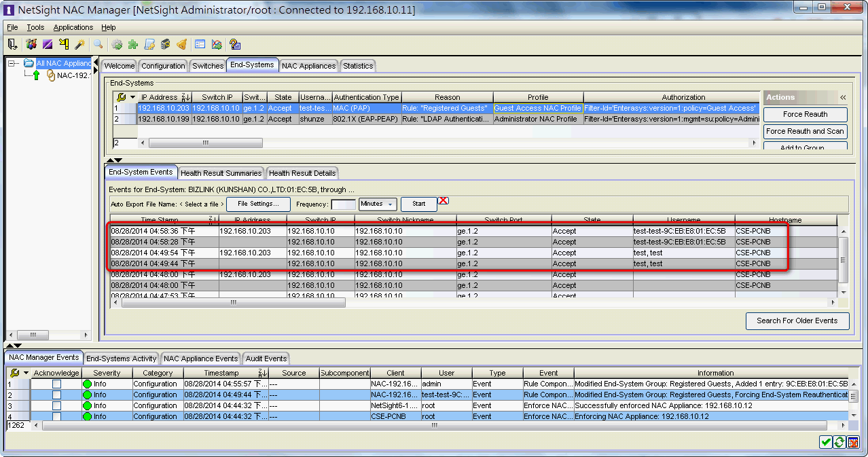Tick Acknowledge checkbox for event row 1
This screenshot has width=868, height=457.
(57, 384)
